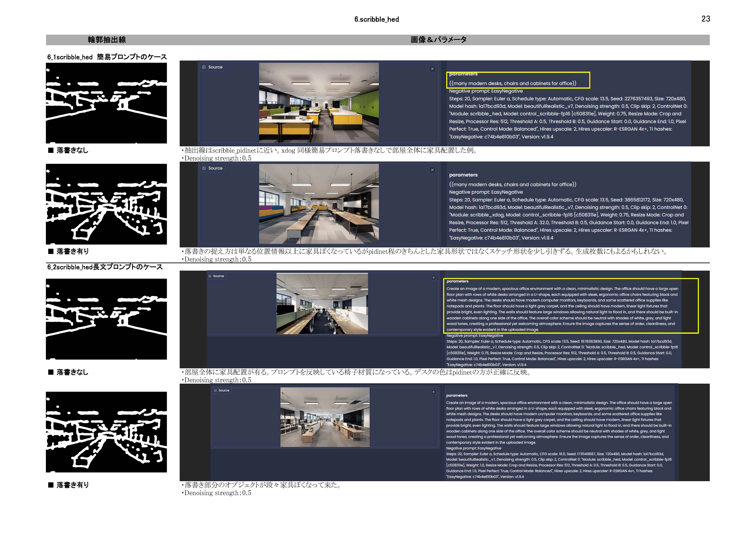This screenshot has width=756, height=535.
Task: Click the 画像＆パラメータ column header
Action: (x=438, y=40)
